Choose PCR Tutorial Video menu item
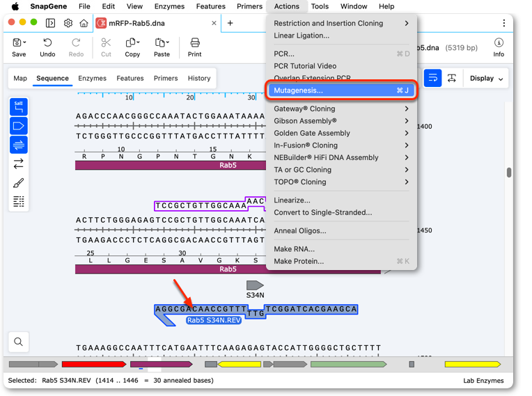This screenshot has height=396, width=532. [x=341, y=66]
